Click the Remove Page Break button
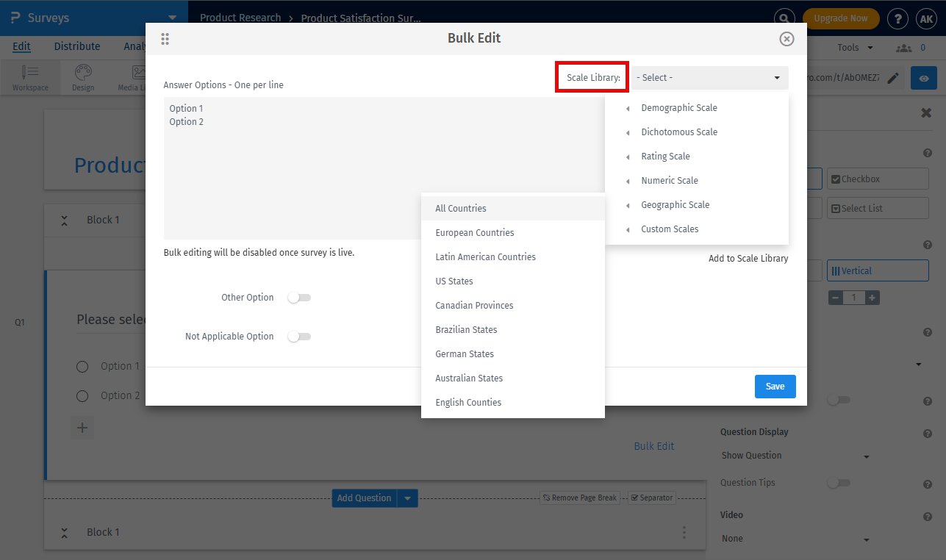 579,498
